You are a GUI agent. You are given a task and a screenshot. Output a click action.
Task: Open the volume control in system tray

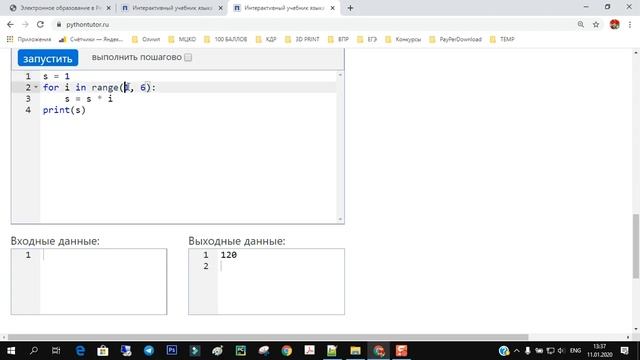[561, 351]
